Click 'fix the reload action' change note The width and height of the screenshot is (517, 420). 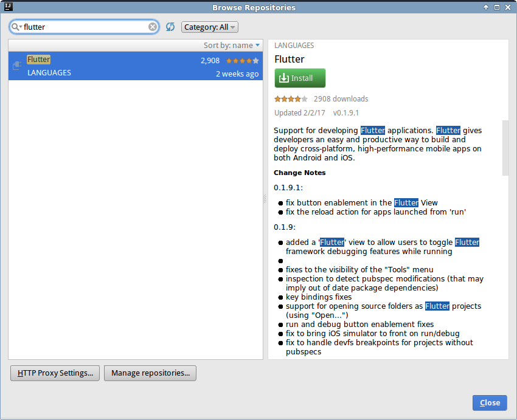(x=376, y=212)
